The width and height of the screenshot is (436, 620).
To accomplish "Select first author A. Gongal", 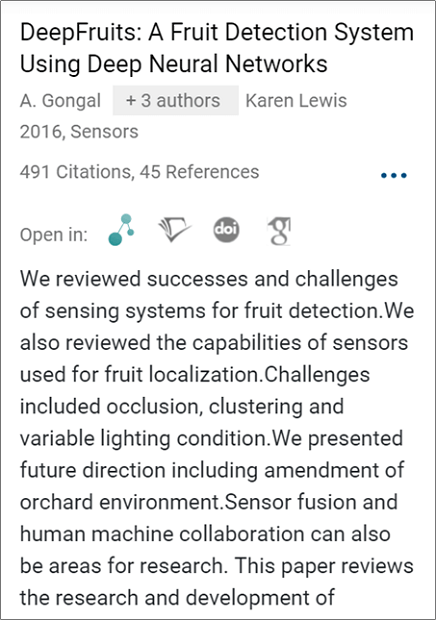I will tap(60, 100).
